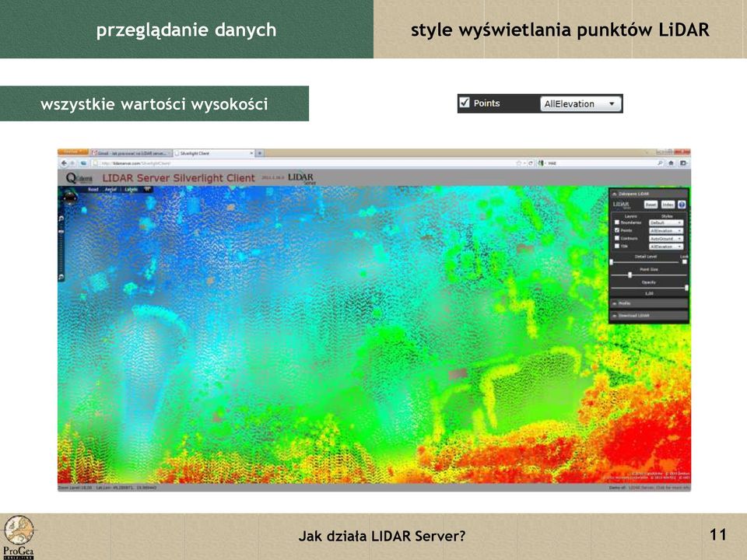Click the ProGea logo on the slide footer
Screen dimensions: 747x560
(x=18, y=537)
